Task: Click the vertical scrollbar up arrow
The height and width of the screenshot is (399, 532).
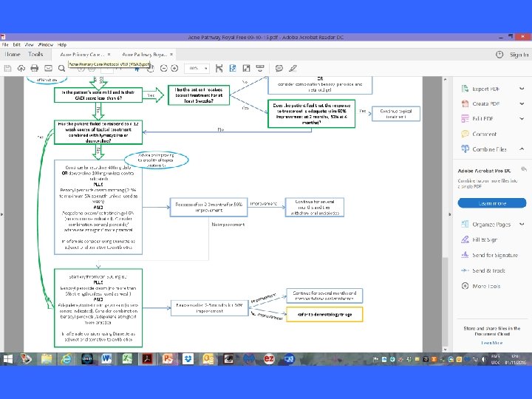Action: 445,80
